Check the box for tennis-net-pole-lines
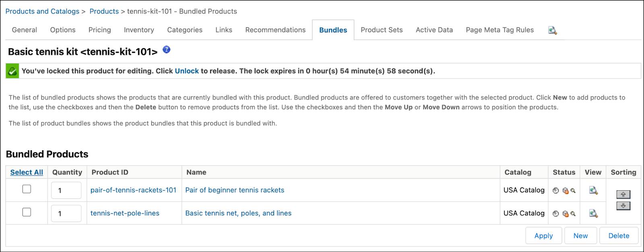Viewport: 644px width, 252px height. [27, 212]
